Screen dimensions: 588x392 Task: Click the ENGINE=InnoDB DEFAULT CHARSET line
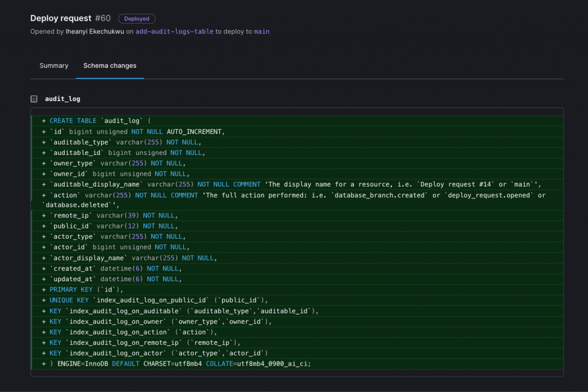[x=297, y=363]
